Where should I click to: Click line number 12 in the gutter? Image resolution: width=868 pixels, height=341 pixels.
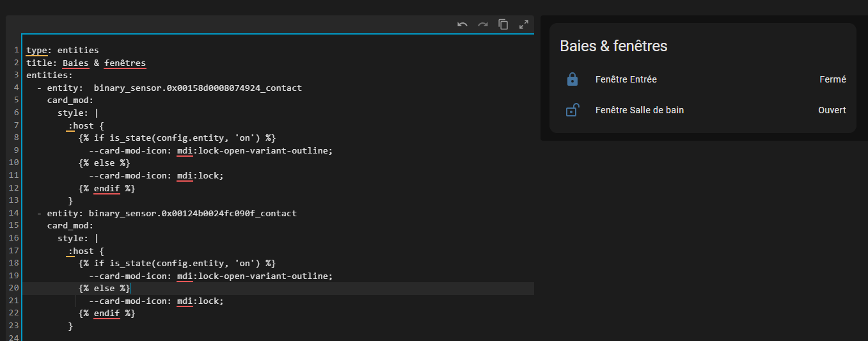tap(14, 188)
